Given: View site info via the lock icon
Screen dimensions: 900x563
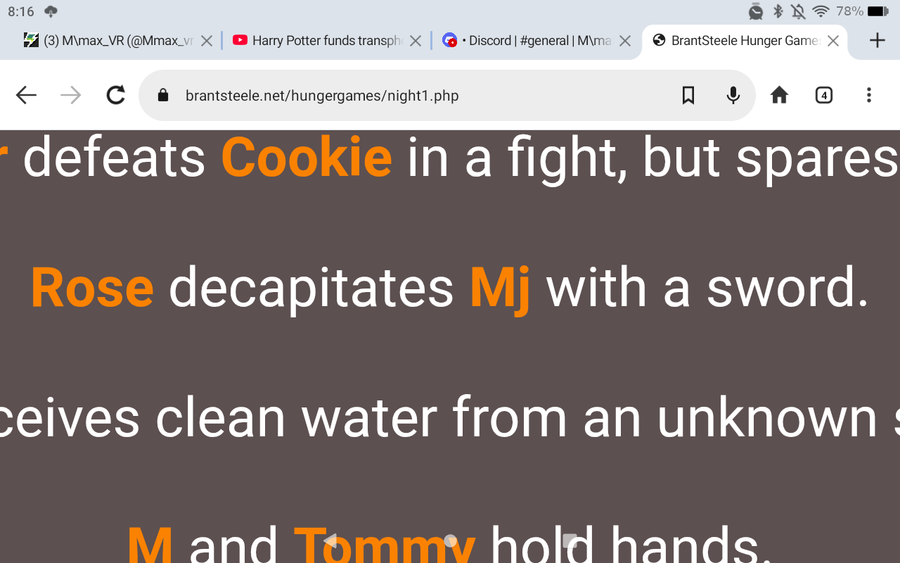Looking at the screenshot, I should tap(164, 96).
